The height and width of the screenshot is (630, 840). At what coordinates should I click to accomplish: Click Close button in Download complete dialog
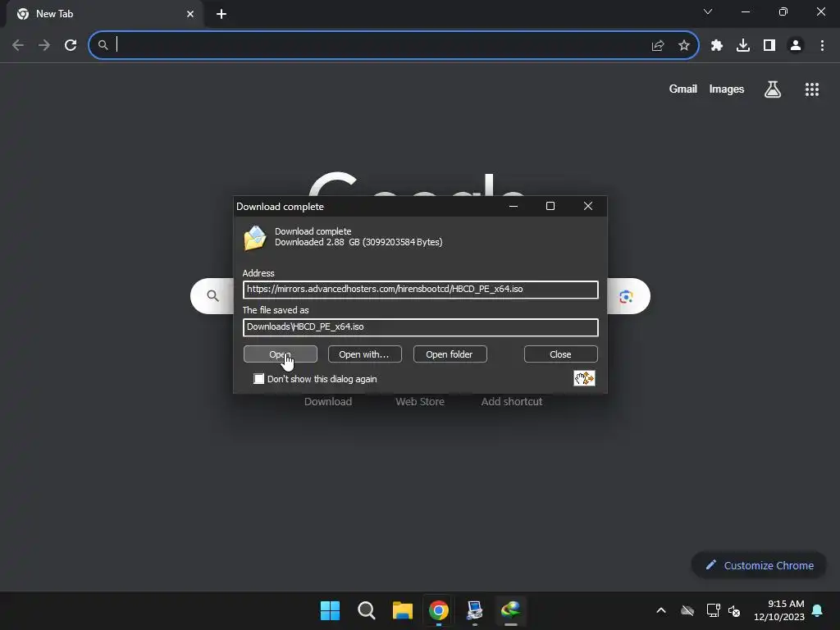tap(560, 354)
